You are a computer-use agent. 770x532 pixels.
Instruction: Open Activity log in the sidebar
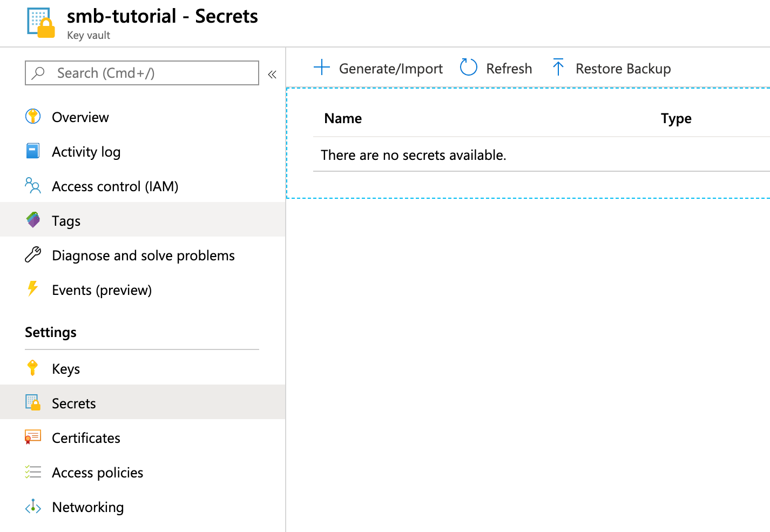(143, 152)
